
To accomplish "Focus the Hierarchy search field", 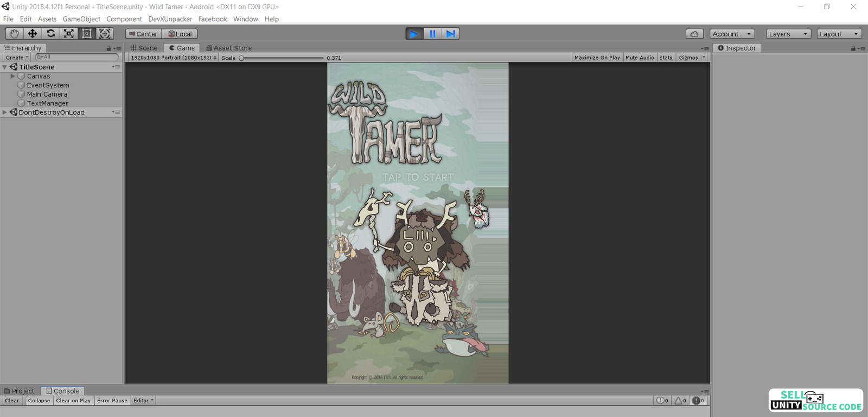I will pos(76,57).
